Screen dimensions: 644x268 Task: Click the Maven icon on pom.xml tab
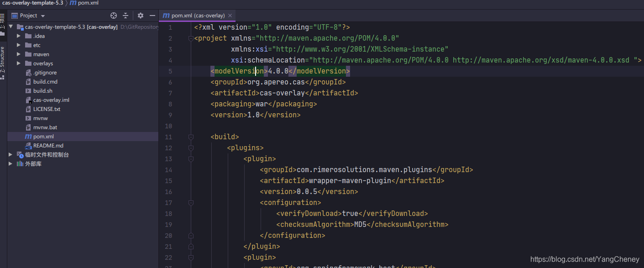pyautogui.click(x=166, y=16)
